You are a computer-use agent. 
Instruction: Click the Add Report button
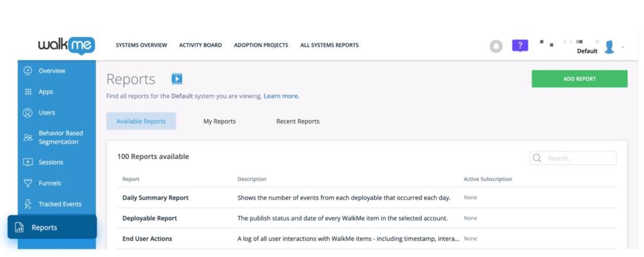(x=579, y=79)
